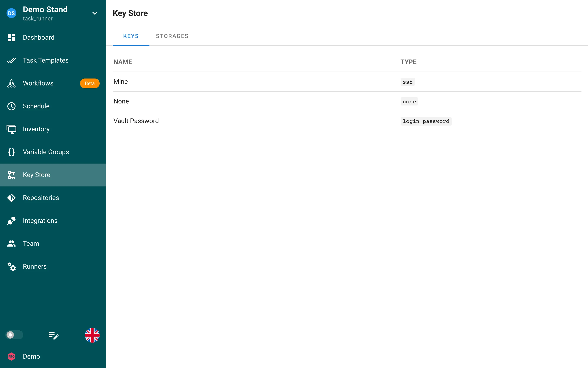
Task: Click the Beta badge on Workflows
Action: (90, 83)
